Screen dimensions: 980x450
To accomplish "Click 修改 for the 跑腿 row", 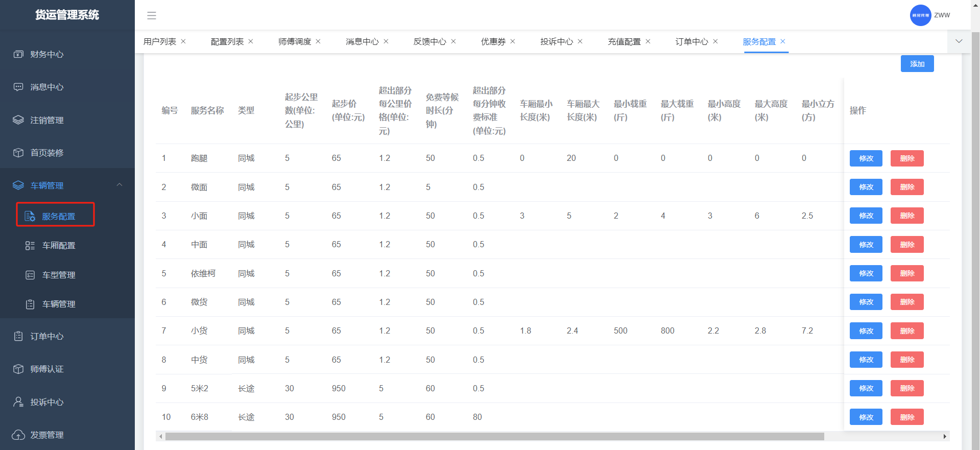I will [866, 158].
